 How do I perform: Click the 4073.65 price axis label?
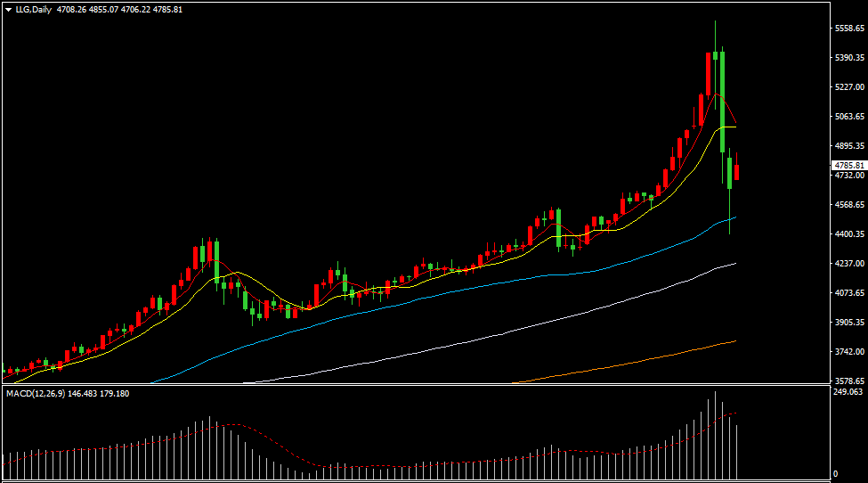click(849, 292)
